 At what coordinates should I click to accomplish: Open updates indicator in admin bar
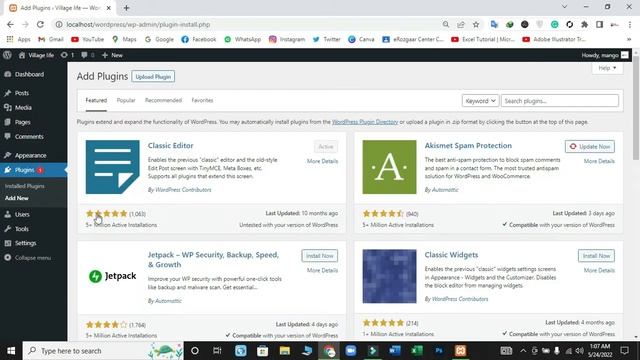click(68, 55)
